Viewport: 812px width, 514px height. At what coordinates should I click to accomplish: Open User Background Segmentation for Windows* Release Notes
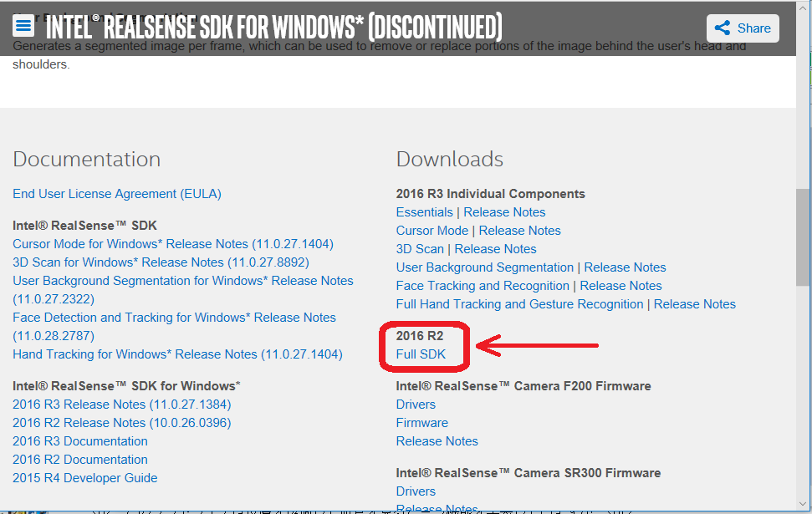pyautogui.click(x=183, y=290)
